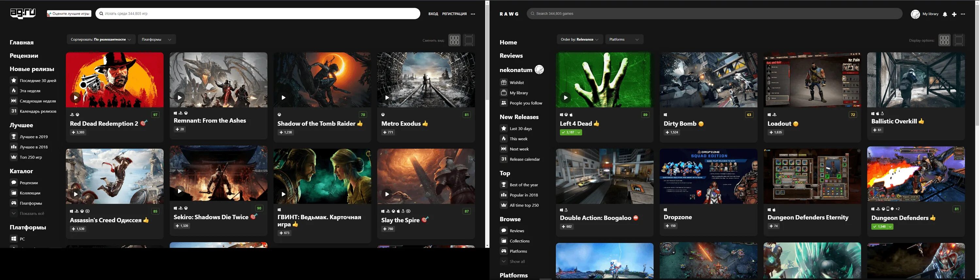Open the ag.ru logo home link
Image resolution: width=980 pixels, height=280 pixels.
[x=23, y=13]
